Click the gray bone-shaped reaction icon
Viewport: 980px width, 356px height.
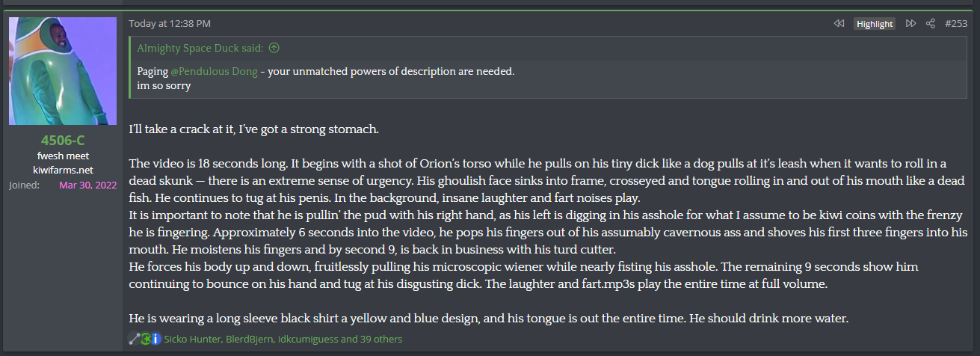click(x=135, y=339)
